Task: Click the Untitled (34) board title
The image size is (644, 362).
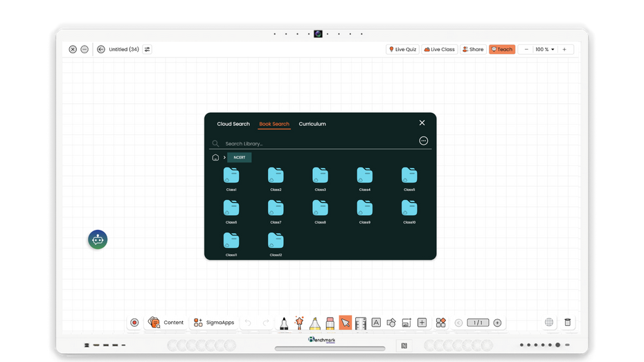Action: coord(124,49)
